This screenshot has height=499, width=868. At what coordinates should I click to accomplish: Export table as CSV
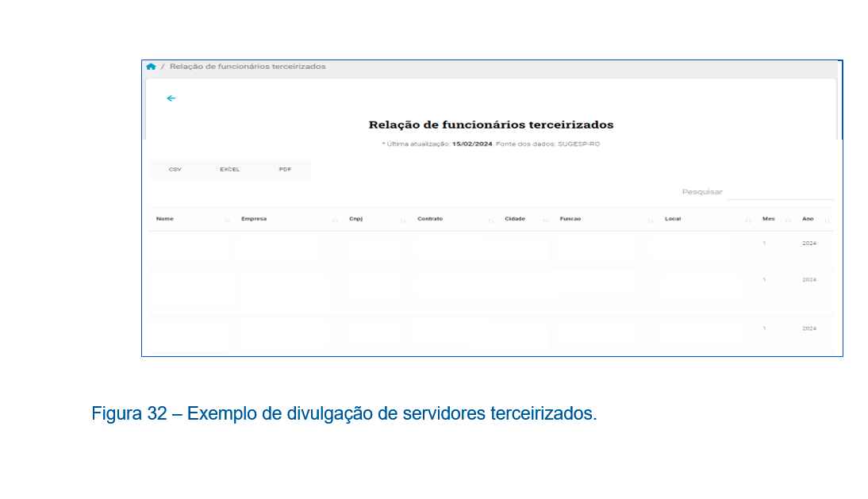point(175,169)
